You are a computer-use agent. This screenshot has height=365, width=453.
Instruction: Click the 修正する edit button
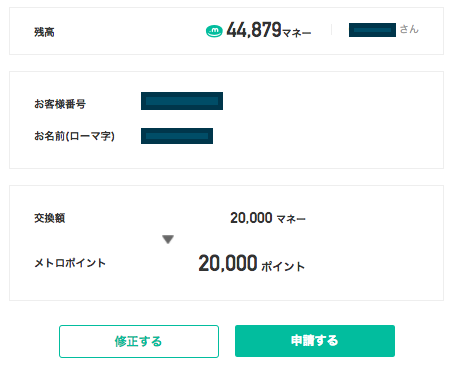tap(139, 341)
